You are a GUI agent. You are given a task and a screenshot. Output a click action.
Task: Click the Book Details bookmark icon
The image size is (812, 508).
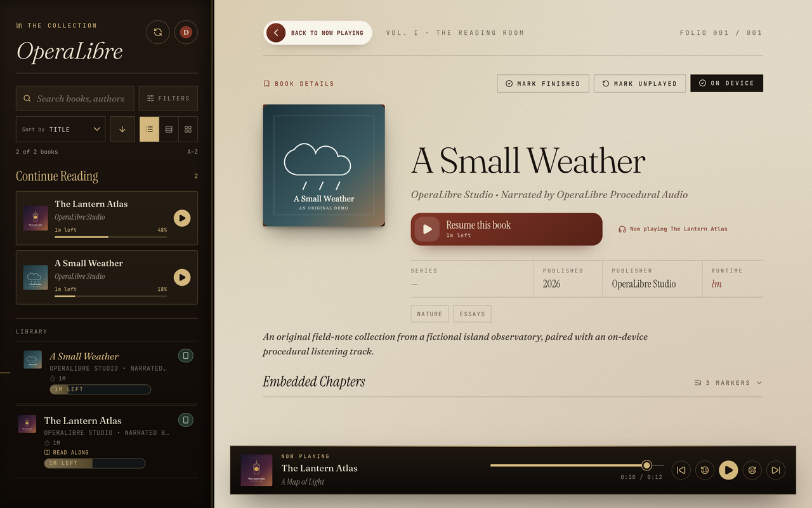click(266, 84)
